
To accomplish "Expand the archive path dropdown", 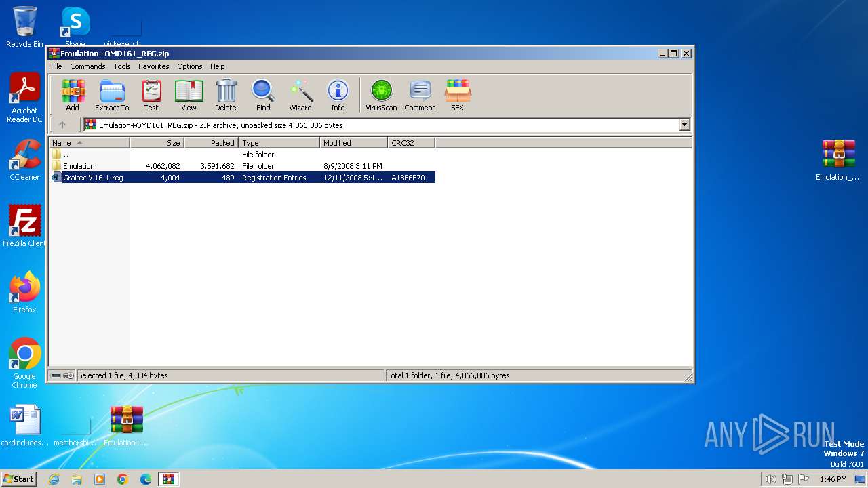I will [x=684, y=125].
